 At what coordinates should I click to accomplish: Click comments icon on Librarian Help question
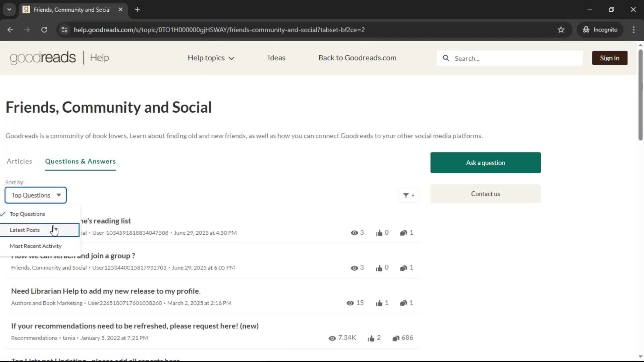click(x=403, y=303)
